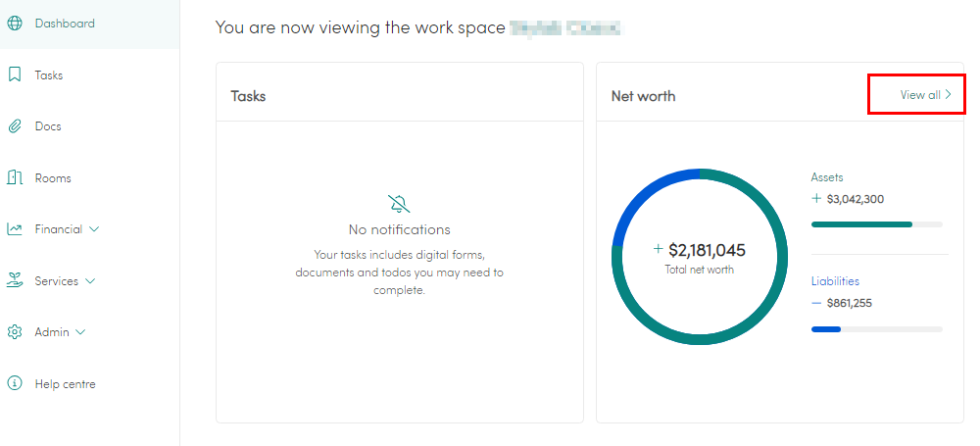
Task: Click the Financial chart icon
Action: coord(15,229)
